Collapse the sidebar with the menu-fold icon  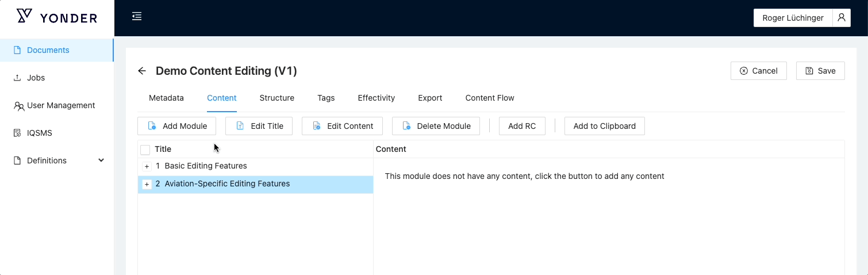(137, 16)
